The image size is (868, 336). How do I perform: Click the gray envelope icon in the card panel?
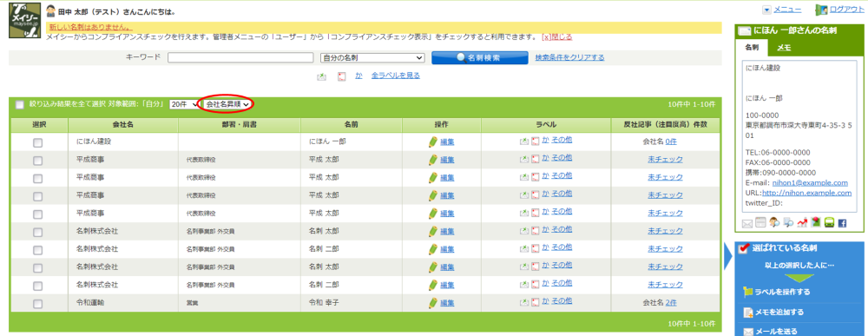pos(747,224)
